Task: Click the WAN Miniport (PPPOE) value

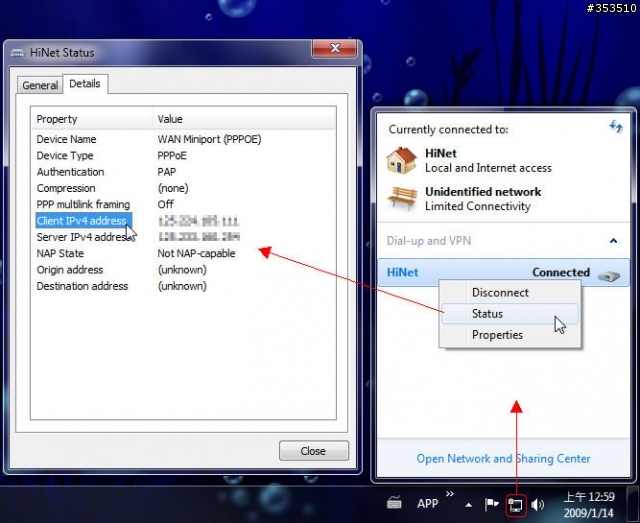Action: coord(209,139)
